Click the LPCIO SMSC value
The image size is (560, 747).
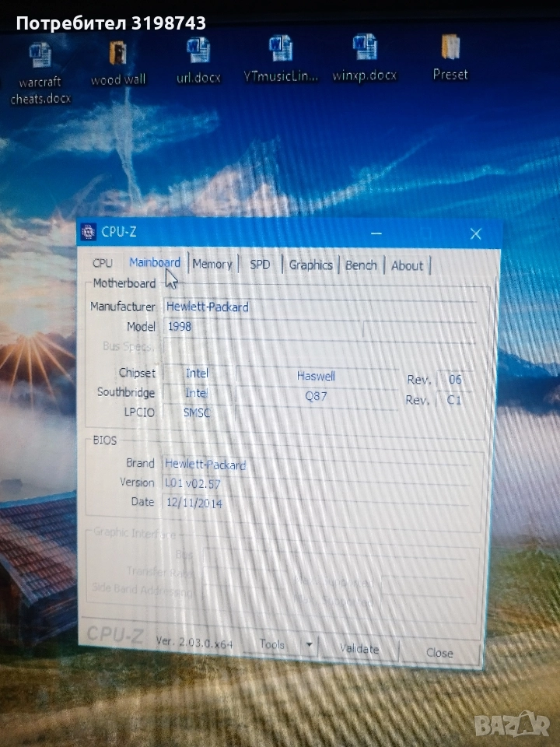click(x=197, y=412)
